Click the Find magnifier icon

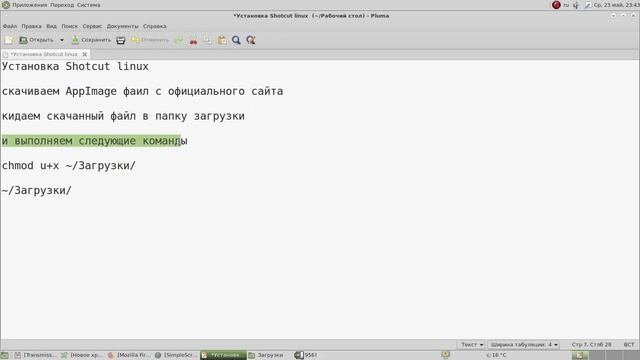click(x=236, y=40)
